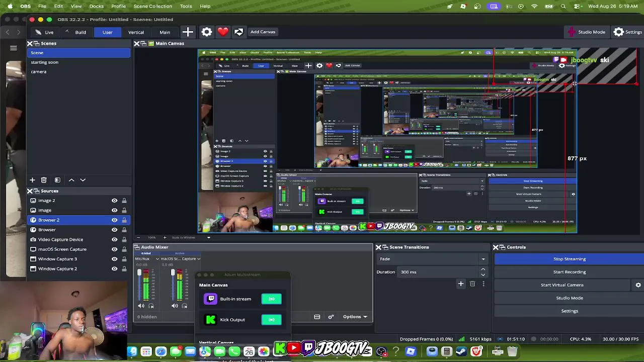
Task: Lock the Window Capture 2 source
Action: [124, 269]
